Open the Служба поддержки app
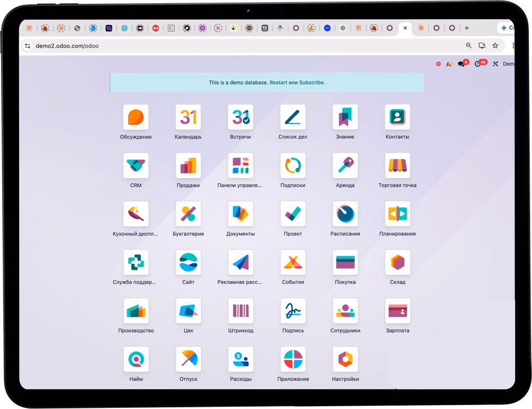The width and height of the screenshot is (532, 409). point(136,262)
